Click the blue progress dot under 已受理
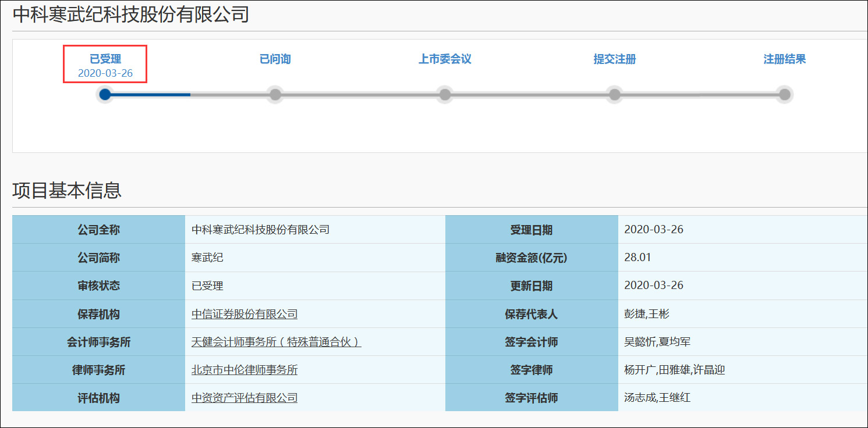 (105, 94)
